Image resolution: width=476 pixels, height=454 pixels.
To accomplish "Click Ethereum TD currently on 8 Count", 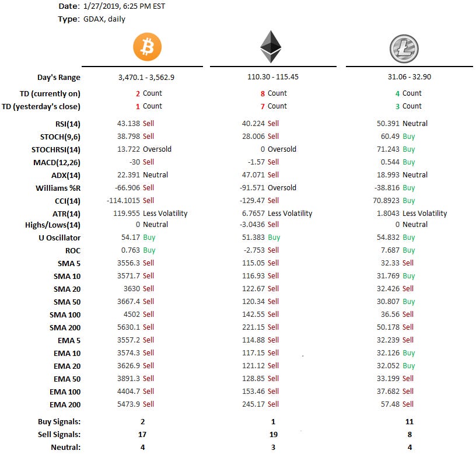I will click(274, 93).
